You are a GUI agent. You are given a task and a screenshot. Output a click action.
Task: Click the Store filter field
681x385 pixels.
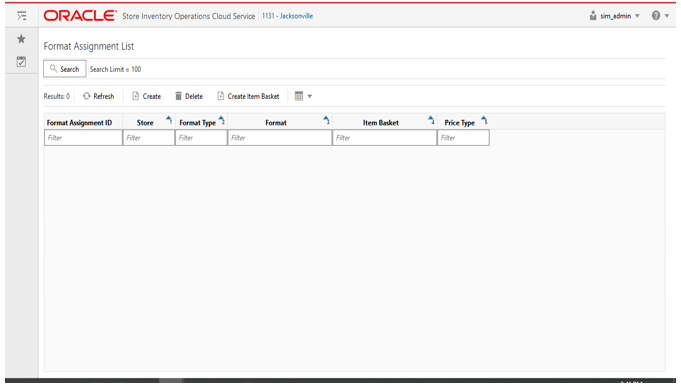coord(149,138)
